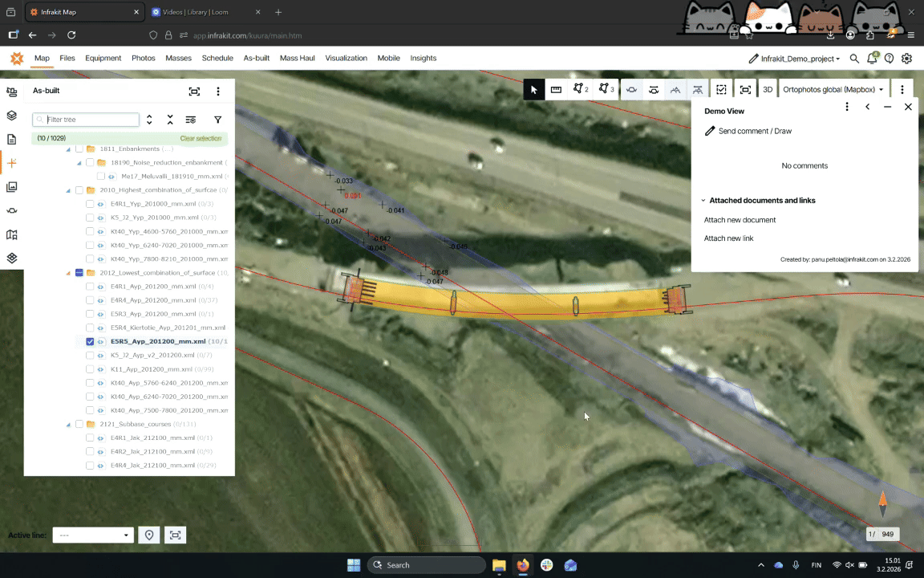Expand all tree nodes
The width and height of the screenshot is (924, 578).
click(x=149, y=120)
